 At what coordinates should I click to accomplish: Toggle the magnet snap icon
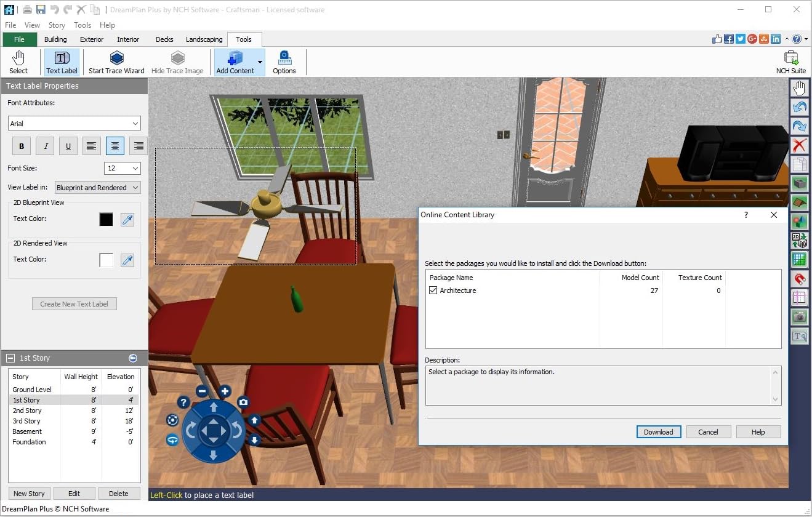tap(799, 278)
